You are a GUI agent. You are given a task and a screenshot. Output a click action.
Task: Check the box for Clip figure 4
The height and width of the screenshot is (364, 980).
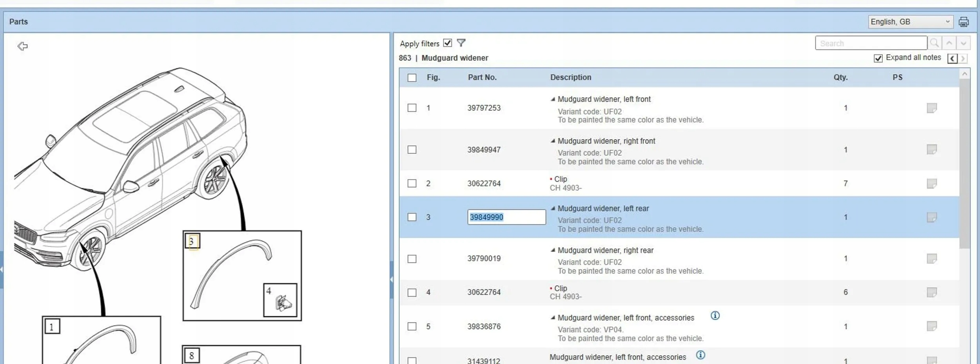coord(412,293)
